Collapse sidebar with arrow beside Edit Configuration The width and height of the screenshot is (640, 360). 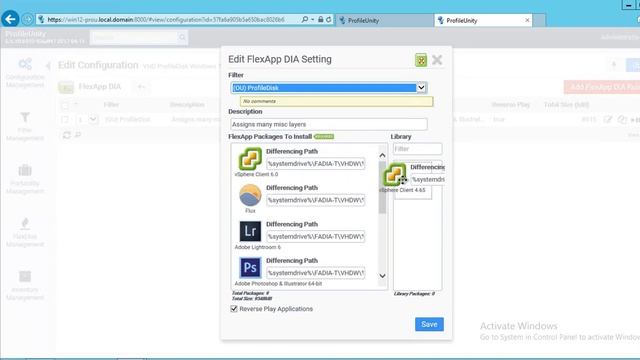[48, 65]
